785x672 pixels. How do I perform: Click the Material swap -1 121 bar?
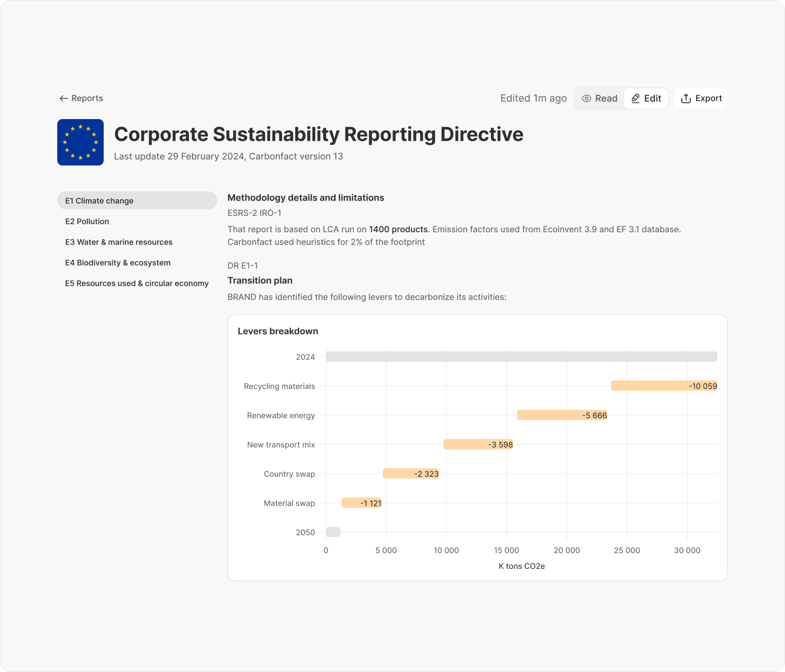click(362, 503)
